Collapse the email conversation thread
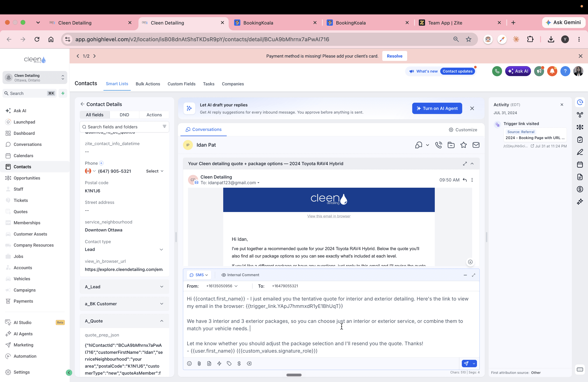The image size is (588, 382). [x=472, y=164]
